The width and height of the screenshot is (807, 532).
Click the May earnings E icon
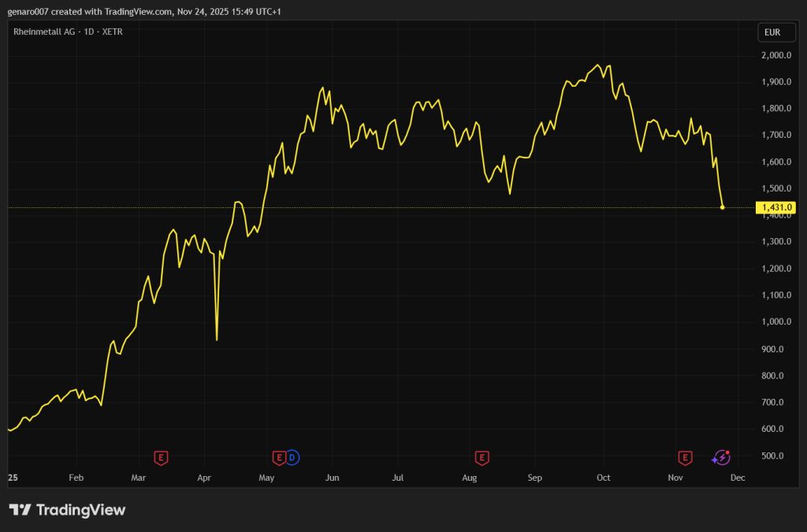coord(278,457)
